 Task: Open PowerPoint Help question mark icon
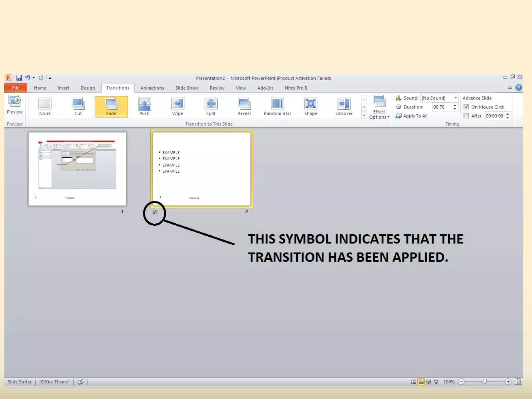[x=518, y=88]
